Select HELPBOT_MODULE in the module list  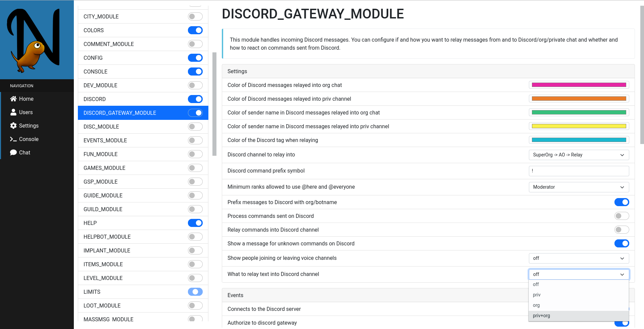pos(143,237)
